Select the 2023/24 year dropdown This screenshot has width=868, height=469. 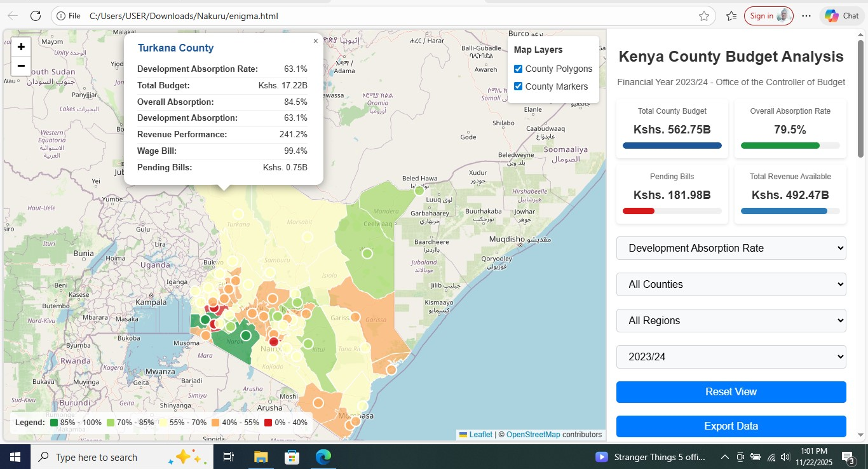[x=731, y=357]
